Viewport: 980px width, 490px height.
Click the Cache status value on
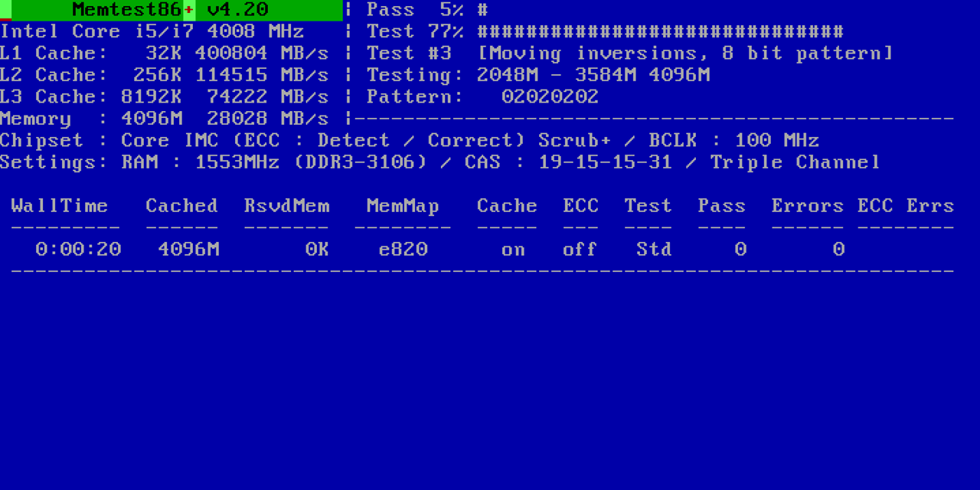tap(513, 250)
